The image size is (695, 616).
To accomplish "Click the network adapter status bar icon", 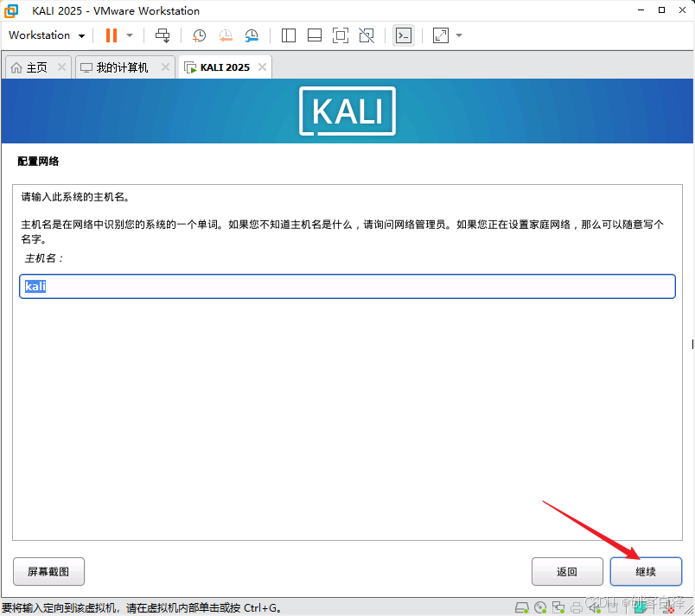I will tap(558, 608).
